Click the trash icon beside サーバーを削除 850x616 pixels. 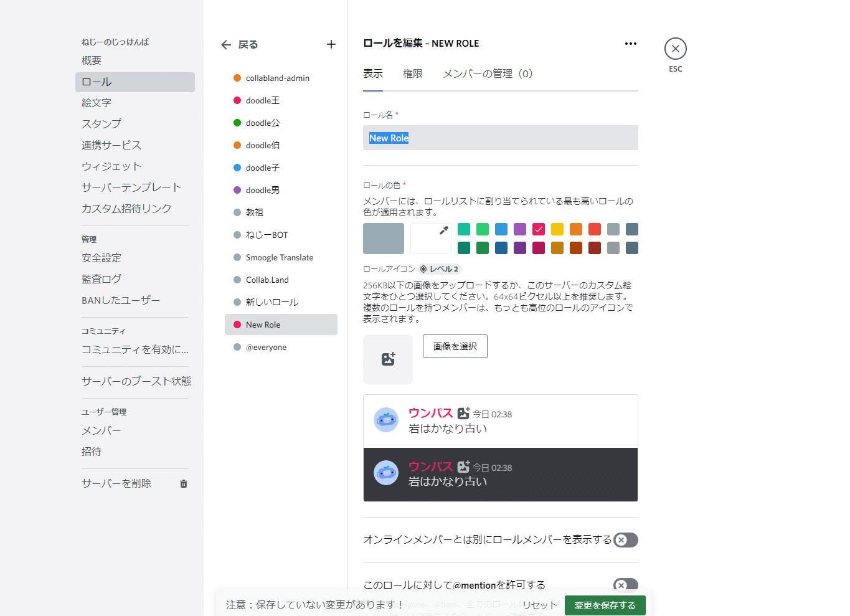point(183,483)
